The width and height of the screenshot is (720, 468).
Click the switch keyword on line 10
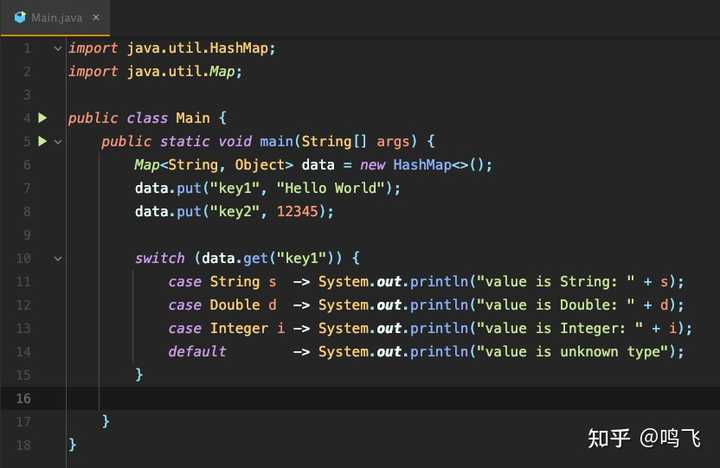[x=159, y=258]
